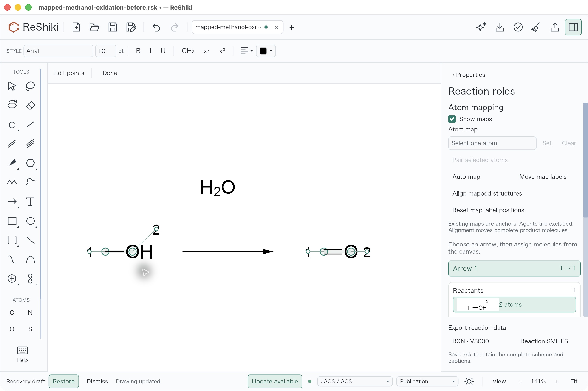Click the AI sparkle icon
588x391 pixels.
click(x=481, y=27)
